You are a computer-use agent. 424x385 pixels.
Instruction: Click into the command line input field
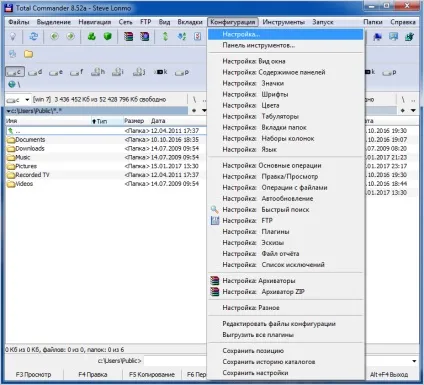point(176,361)
